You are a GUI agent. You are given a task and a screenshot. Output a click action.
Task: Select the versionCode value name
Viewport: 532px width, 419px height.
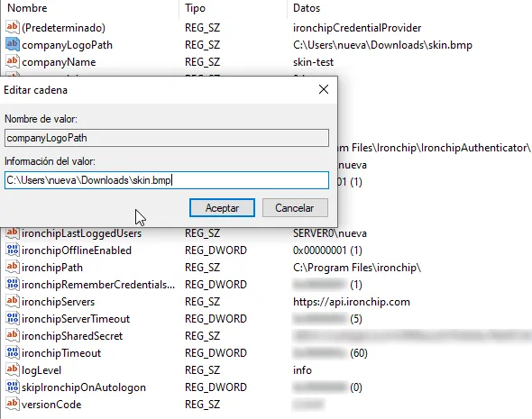pos(51,405)
